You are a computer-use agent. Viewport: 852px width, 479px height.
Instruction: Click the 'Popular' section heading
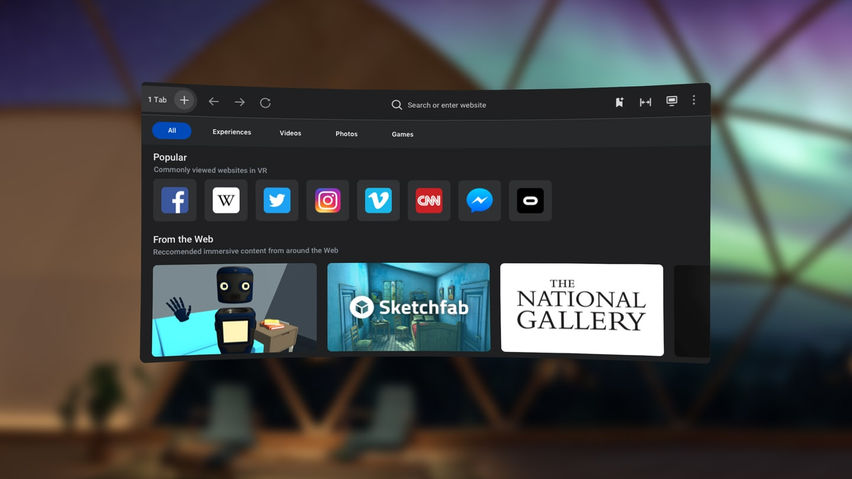170,157
